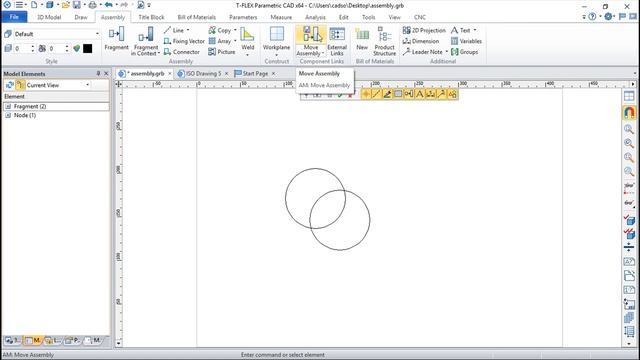Image resolution: width=640 pixels, height=360 pixels.
Task: Open the File menu
Action: (14, 17)
